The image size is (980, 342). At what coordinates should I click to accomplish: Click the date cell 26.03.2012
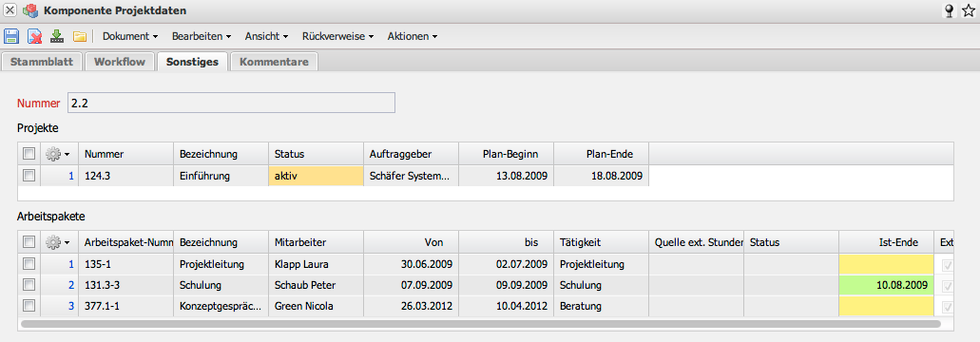click(411, 307)
